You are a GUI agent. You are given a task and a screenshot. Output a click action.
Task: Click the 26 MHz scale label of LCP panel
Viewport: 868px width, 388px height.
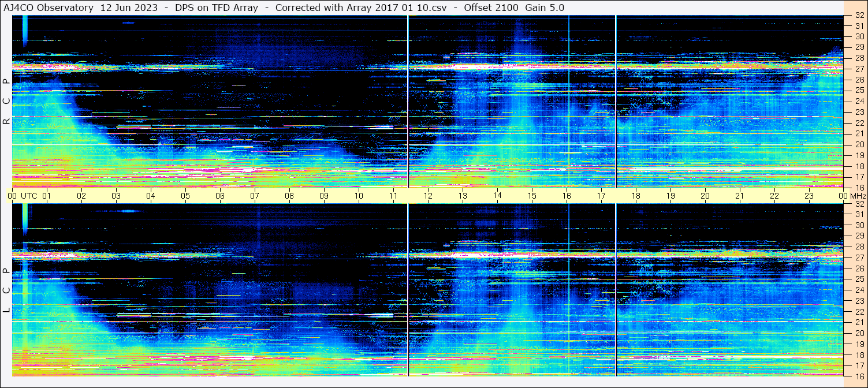point(859,268)
